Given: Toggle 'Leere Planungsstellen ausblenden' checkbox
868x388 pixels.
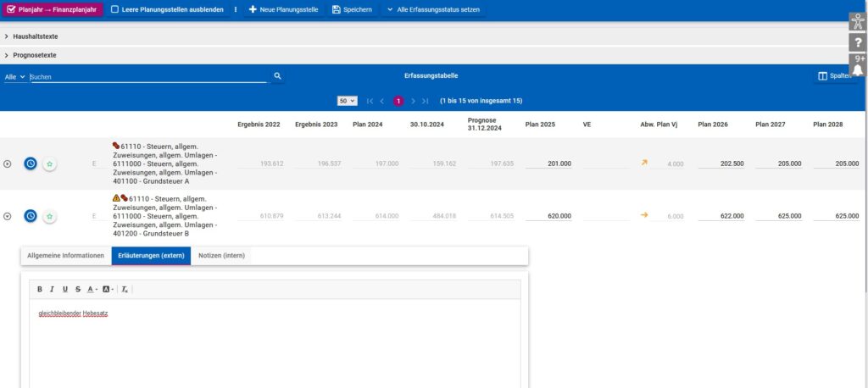Looking at the screenshot, I should tap(115, 9).
